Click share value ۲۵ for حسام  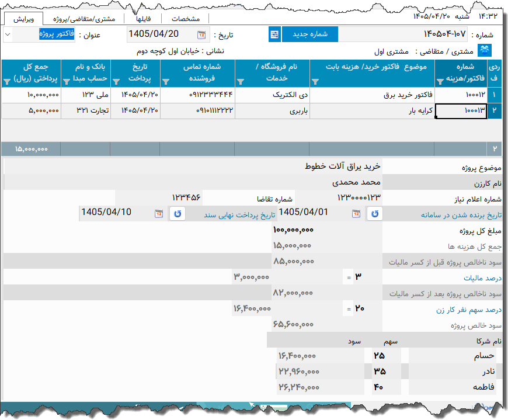point(386,356)
